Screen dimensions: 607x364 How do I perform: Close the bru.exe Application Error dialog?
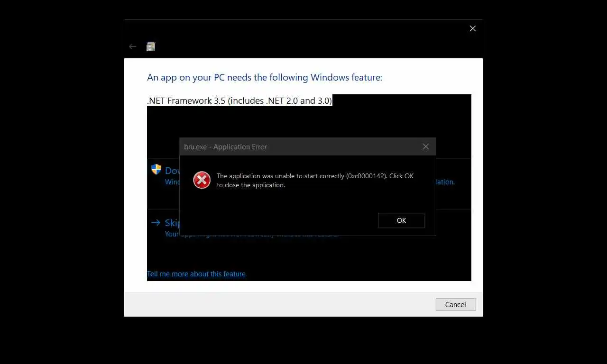pos(425,147)
